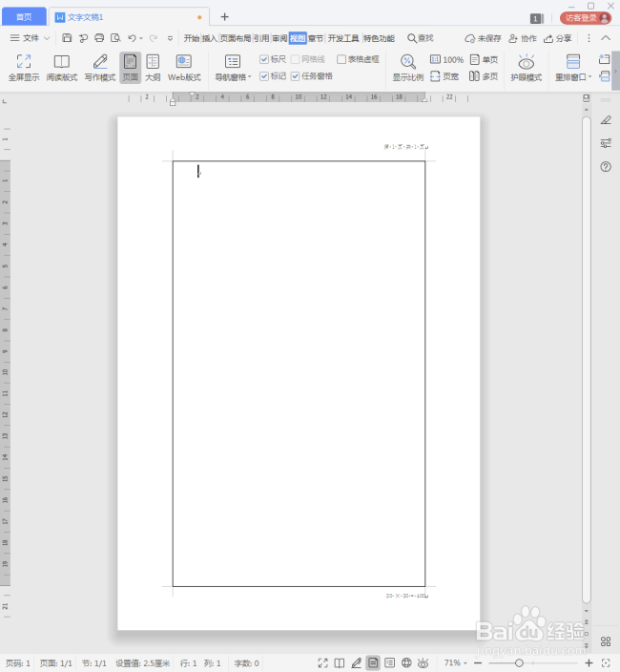Screen dimensions: 620x672
Task: Open the 引用 ribbon tab
Action: point(261,38)
